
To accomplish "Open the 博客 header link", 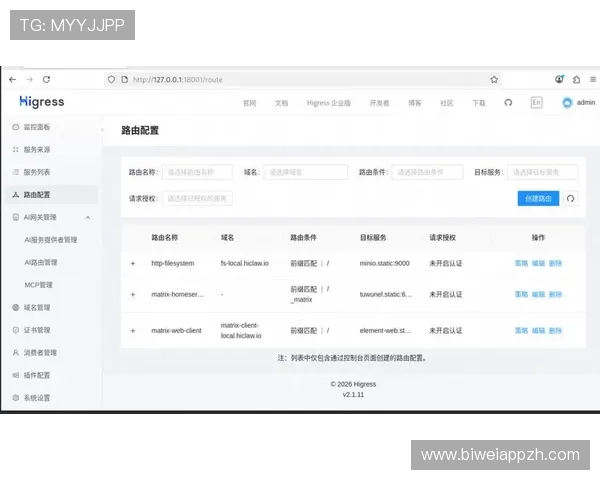I will pos(415,103).
